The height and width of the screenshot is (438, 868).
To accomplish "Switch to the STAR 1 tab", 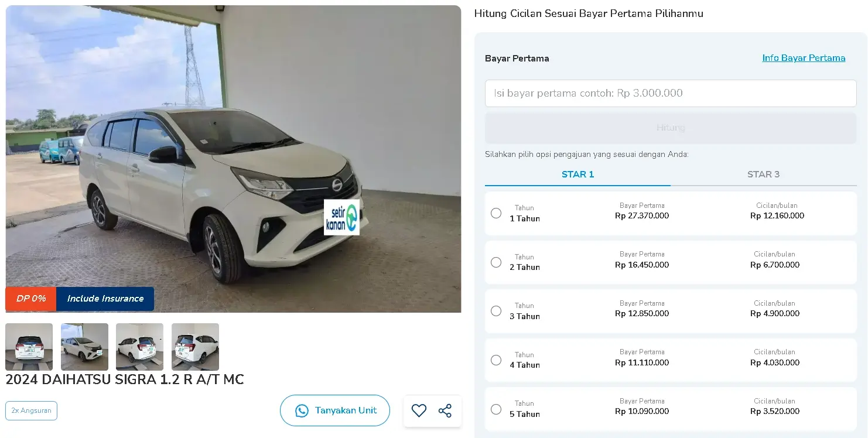I will (577, 174).
